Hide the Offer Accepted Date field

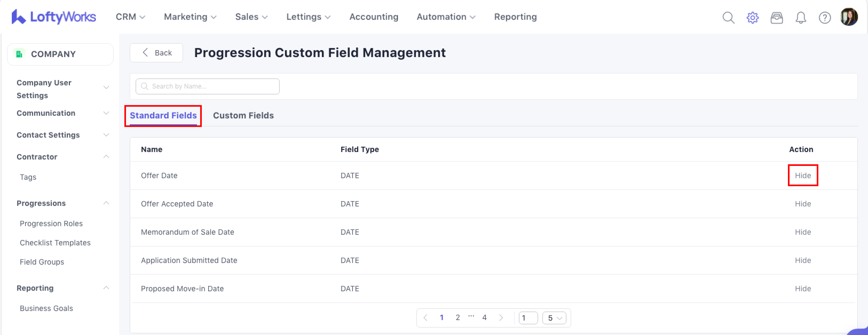click(803, 204)
